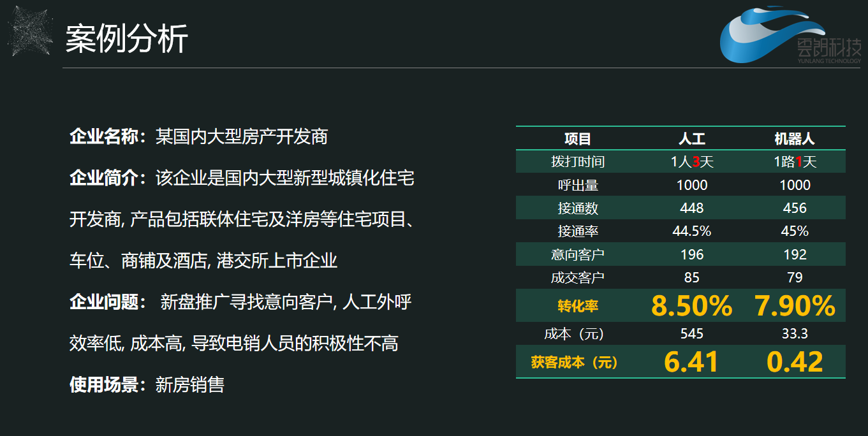Click the 44.5% connection rate cell
The height and width of the screenshot is (436, 868).
point(691,231)
